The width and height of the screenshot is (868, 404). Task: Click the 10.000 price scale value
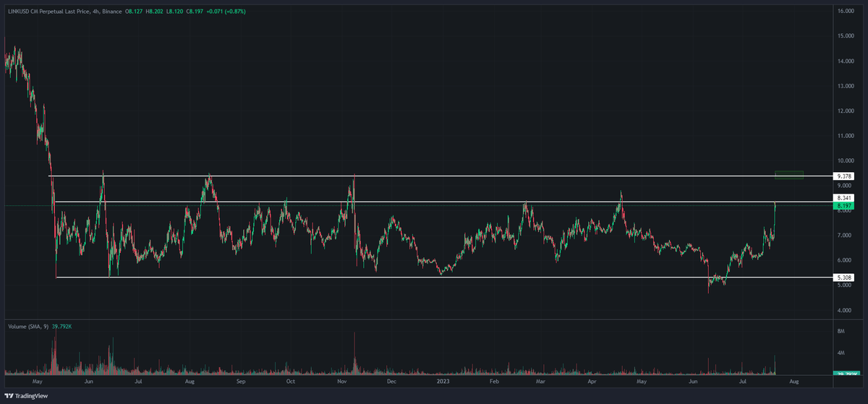[847, 160]
